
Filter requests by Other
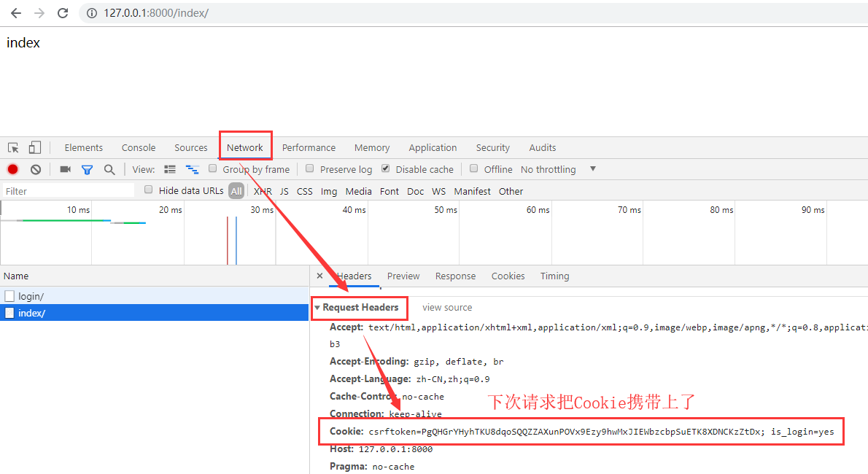pos(511,192)
